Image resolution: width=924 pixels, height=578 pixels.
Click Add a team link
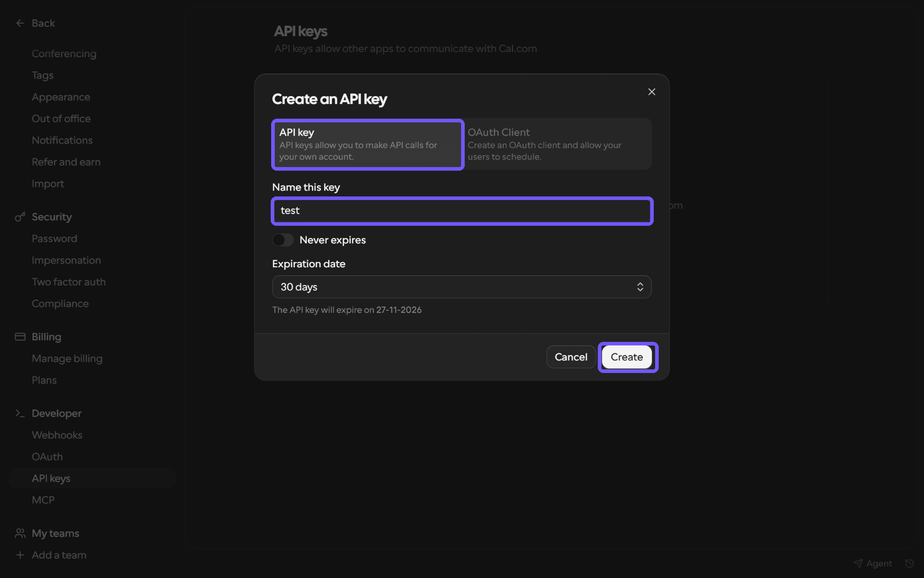point(59,555)
